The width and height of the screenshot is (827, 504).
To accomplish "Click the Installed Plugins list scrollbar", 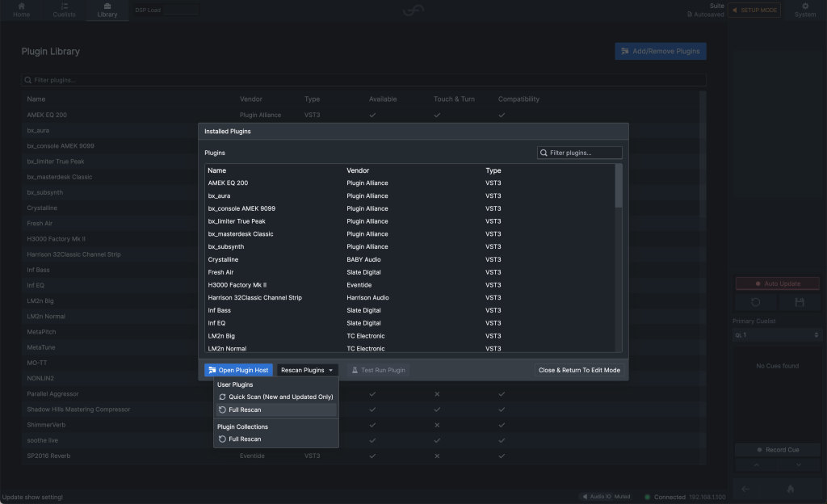I will (619, 186).
